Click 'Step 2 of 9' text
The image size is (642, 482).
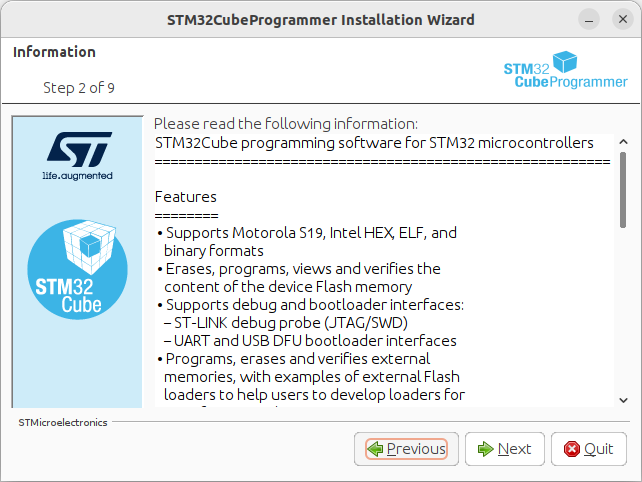[79, 88]
